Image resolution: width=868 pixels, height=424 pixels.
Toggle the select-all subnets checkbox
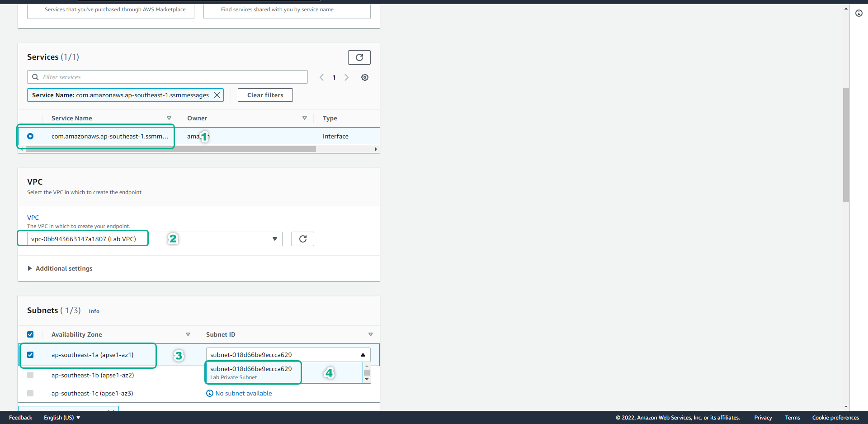pos(30,334)
